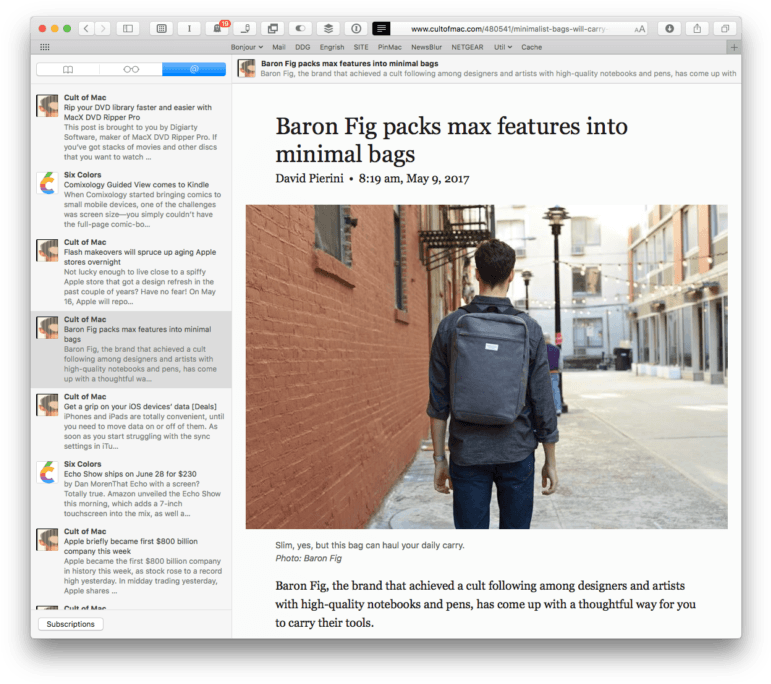
Task: Click Six Colors icon beside Echo Show item
Action: pyautogui.click(x=47, y=473)
